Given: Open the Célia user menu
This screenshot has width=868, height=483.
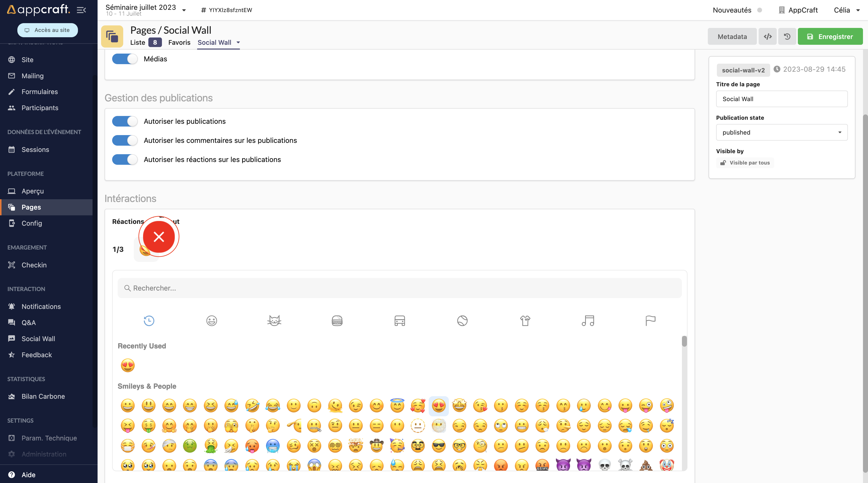Looking at the screenshot, I should point(846,10).
